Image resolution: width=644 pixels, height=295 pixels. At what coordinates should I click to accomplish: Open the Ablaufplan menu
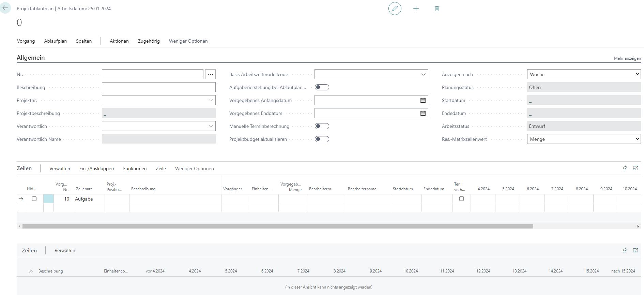(56, 41)
